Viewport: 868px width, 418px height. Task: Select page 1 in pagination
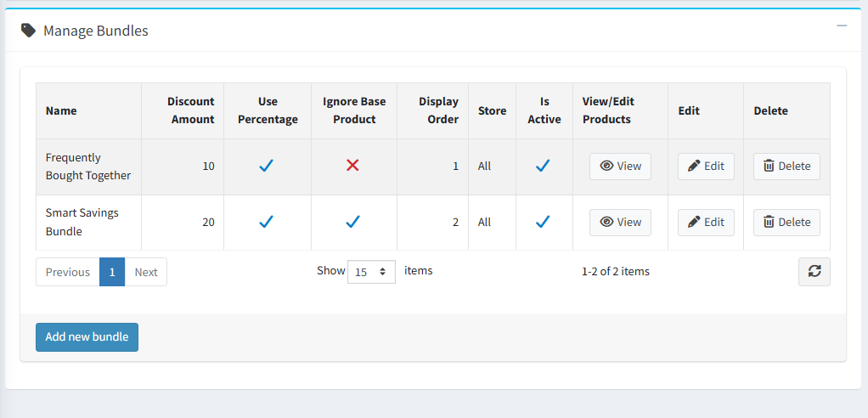click(112, 272)
